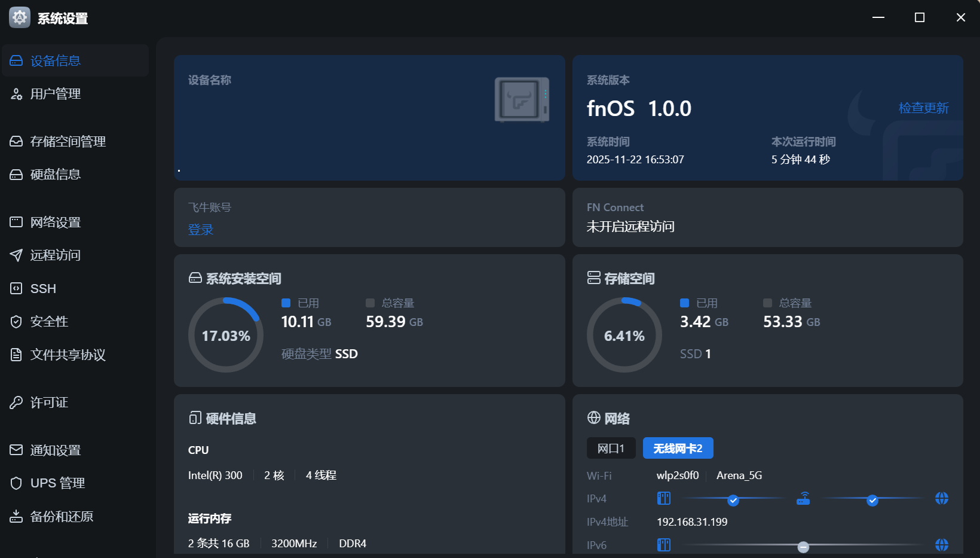Screen dimensions: 980x558
Task: Click the 6.41% storage usage ring
Action: pyautogui.click(x=624, y=335)
